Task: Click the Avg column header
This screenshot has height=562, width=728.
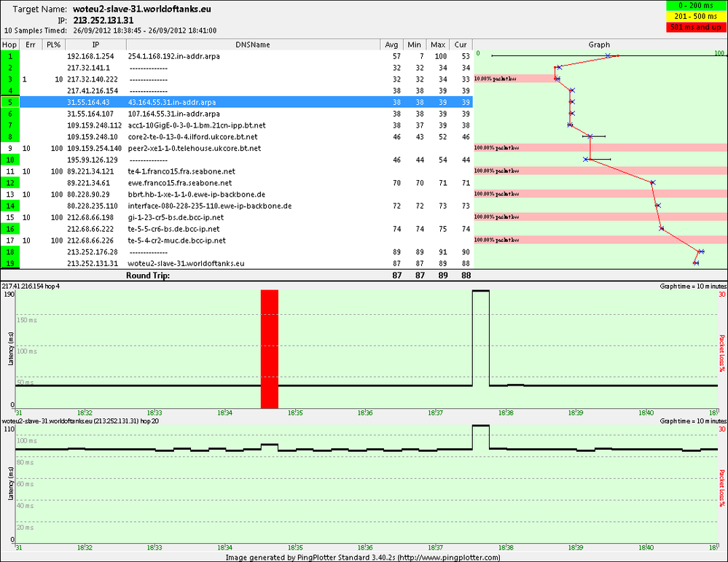Action: (391, 44)
